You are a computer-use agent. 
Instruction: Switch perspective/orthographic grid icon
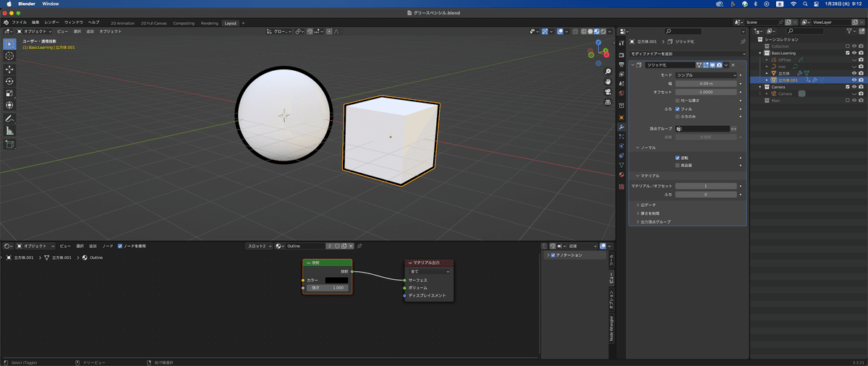[x=608, y=102]
